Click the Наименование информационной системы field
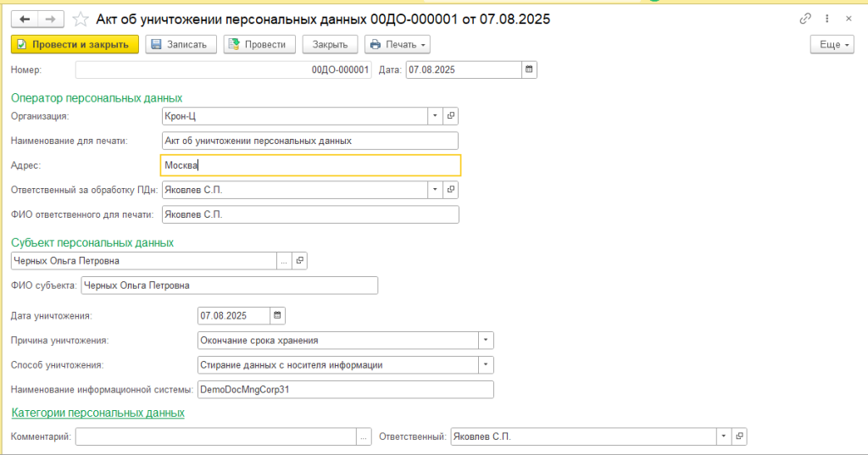868x455 pixels. click(x=344, y=390)
